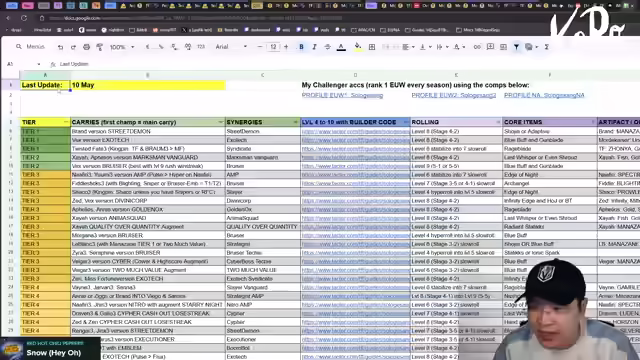This screenshot has height=360, width=640.
Task: Select the 'Syndicate' synergy cell
Action: 262,149
